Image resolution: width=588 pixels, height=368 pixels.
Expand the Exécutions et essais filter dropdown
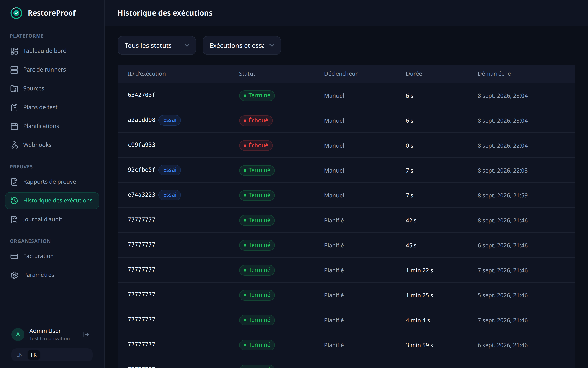pyautogui.click(x=242, y=46)
